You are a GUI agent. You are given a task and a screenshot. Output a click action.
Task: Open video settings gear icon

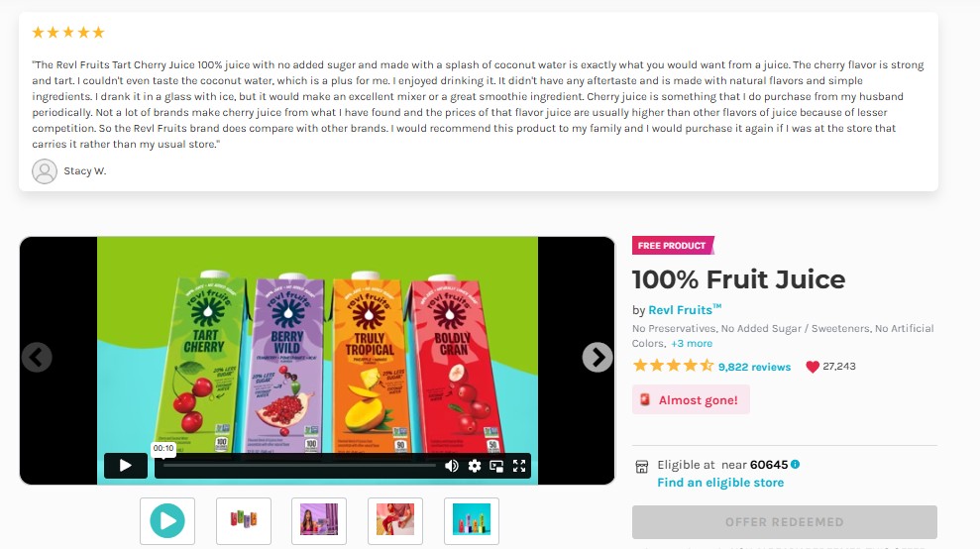(x=475, y=466)
